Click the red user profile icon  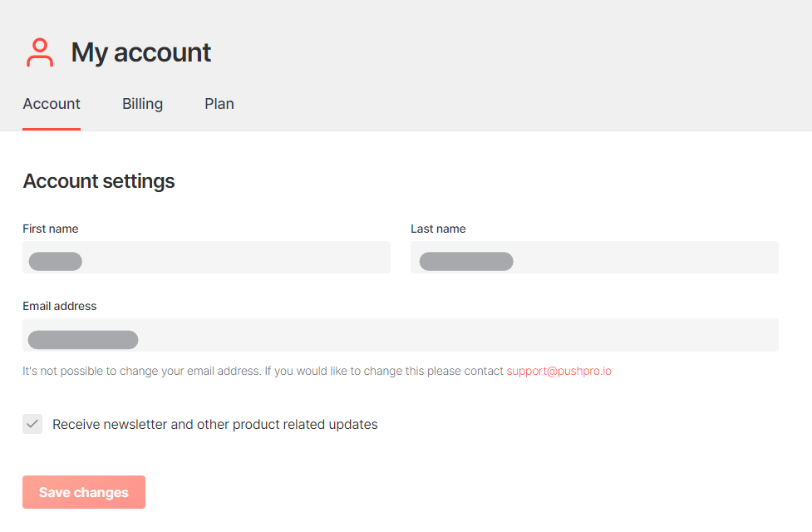tap(40, 52)
